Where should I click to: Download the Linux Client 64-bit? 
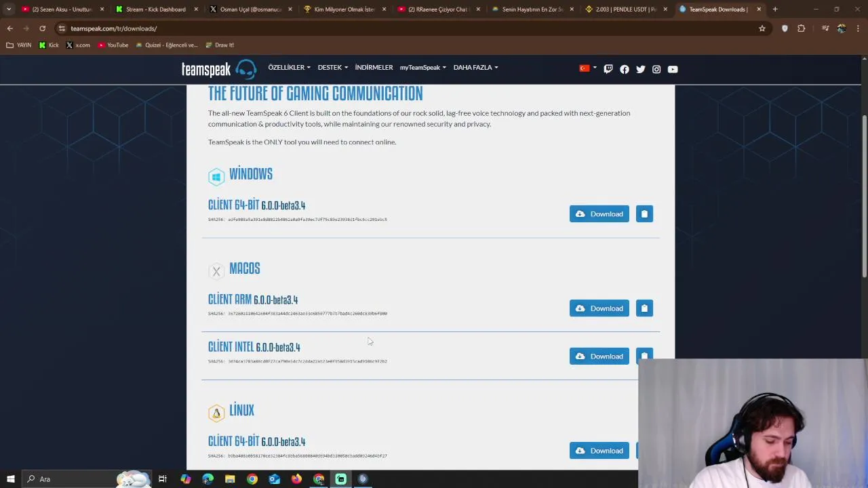pos(599,451)
